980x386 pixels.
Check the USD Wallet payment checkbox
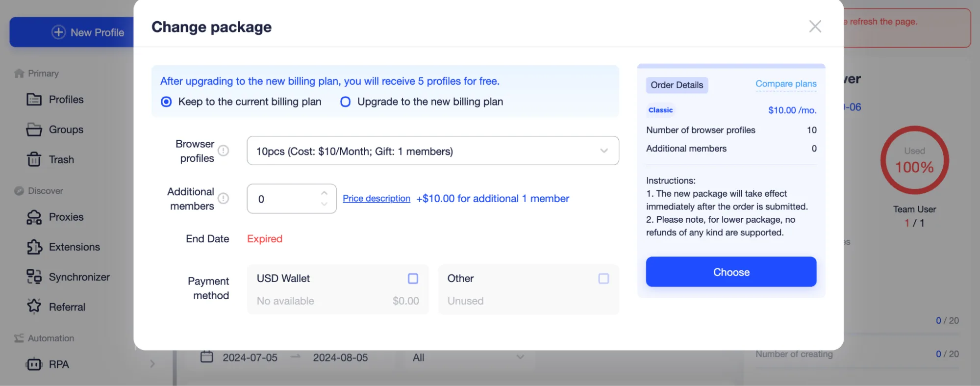(413, 279)
